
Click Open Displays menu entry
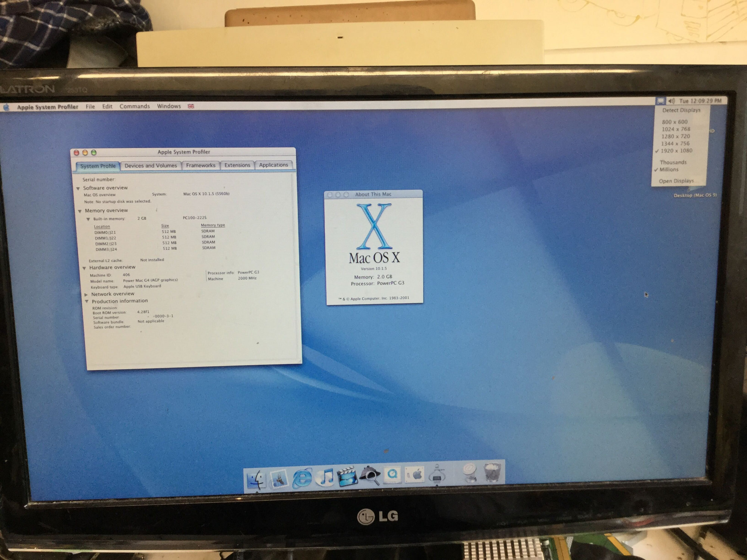(676, 181)
